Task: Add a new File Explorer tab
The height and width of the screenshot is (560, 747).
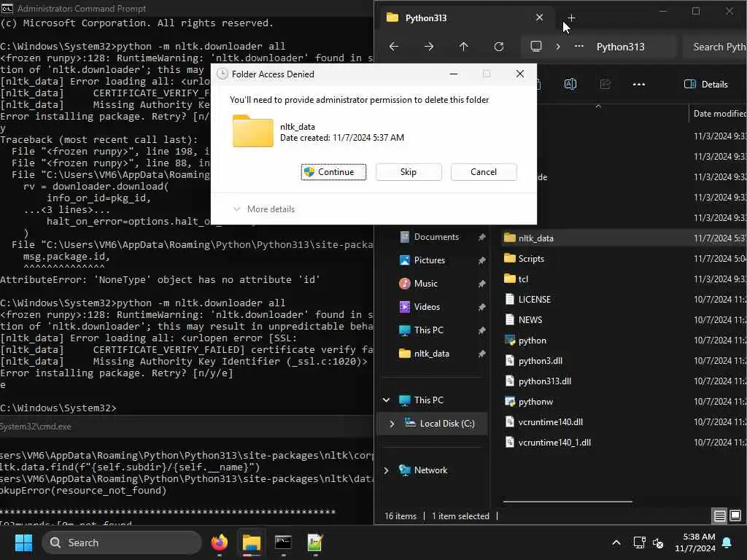Action: [x=571, y=18]
